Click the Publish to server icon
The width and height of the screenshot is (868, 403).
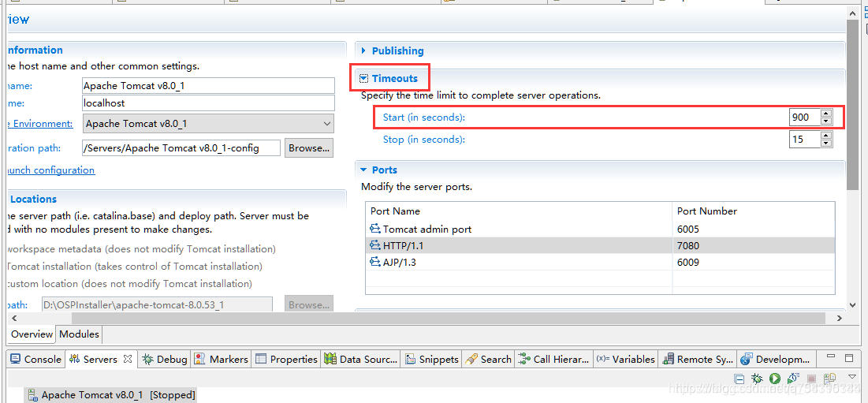(829, 379)
